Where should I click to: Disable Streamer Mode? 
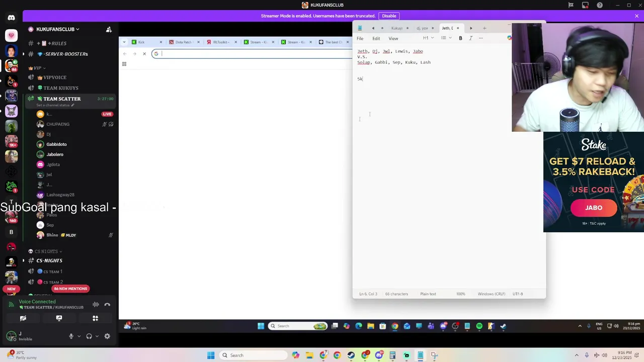coord(389,16)
